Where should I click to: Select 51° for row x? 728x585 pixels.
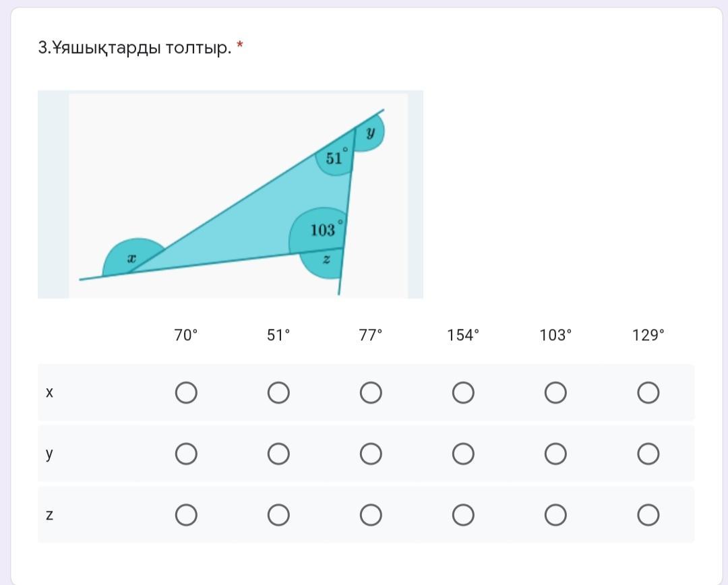278,393
